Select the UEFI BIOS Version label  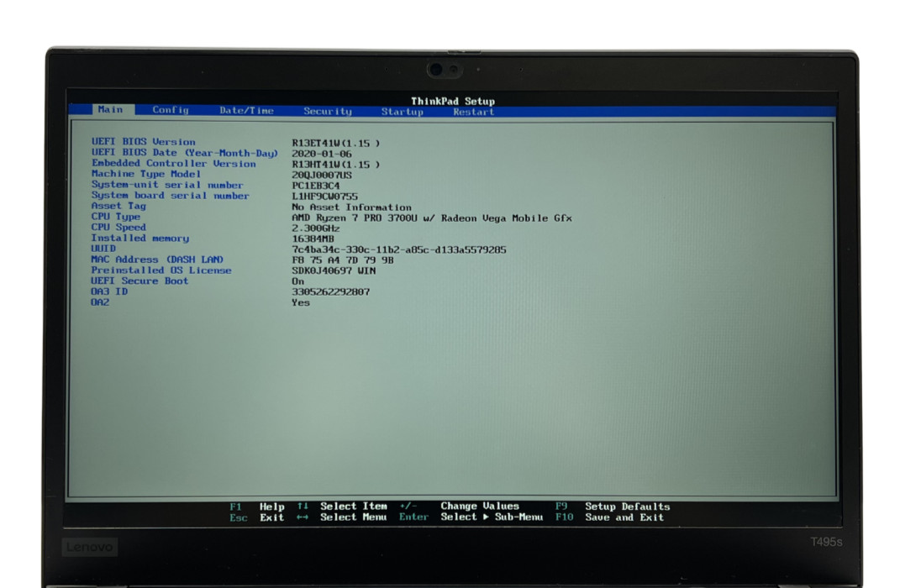pyautogui.click(x=144, y=141)
